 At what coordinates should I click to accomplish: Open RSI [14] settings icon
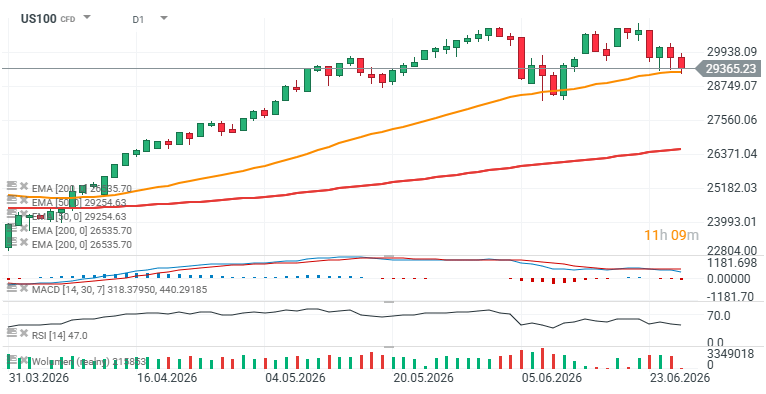pyautogui.click(x=12, y=332)
